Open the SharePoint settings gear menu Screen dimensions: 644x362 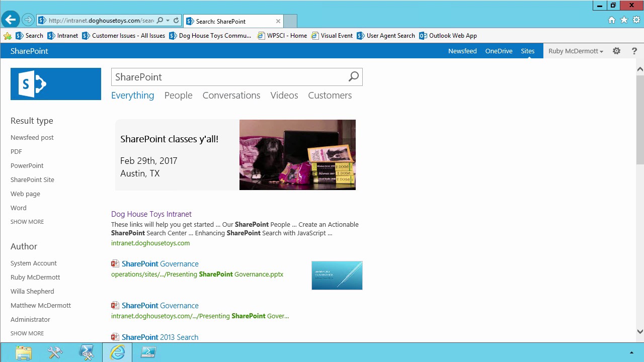coord(616,51)
